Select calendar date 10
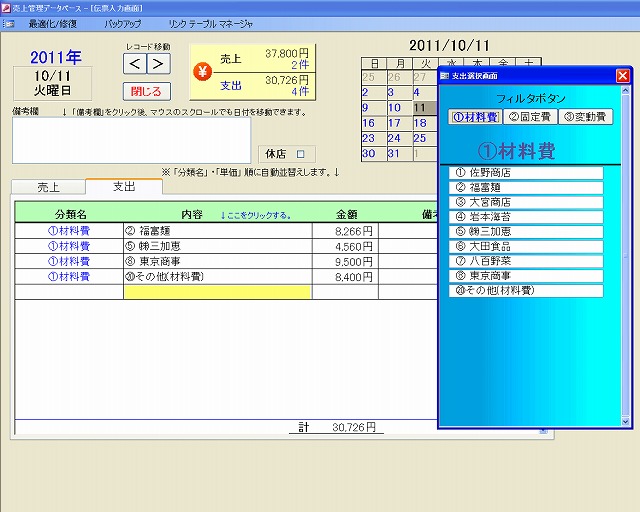The image size is (640, 512). [x=400, y=108]
